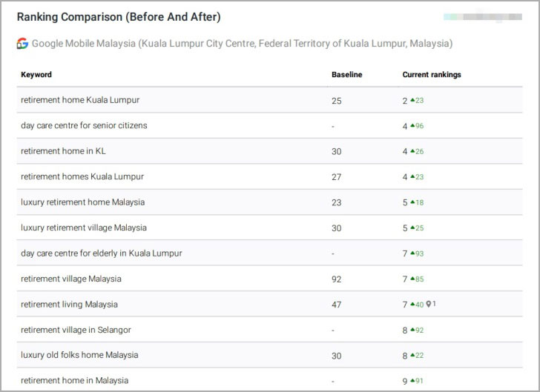Select keyword 'retirement homes Kuala Lumpur'
Image resolution: width=540 pixels, height=392 pixels.
82,176
